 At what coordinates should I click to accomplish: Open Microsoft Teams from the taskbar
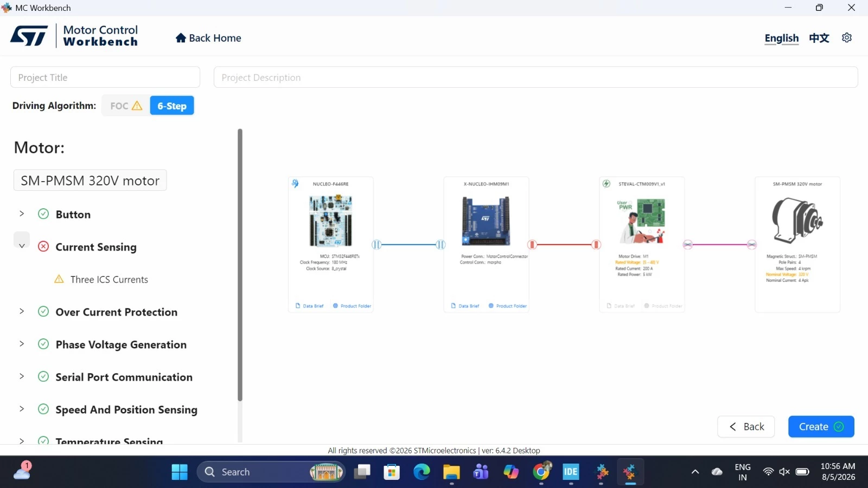pyautogui.click(x=481, y=472)
